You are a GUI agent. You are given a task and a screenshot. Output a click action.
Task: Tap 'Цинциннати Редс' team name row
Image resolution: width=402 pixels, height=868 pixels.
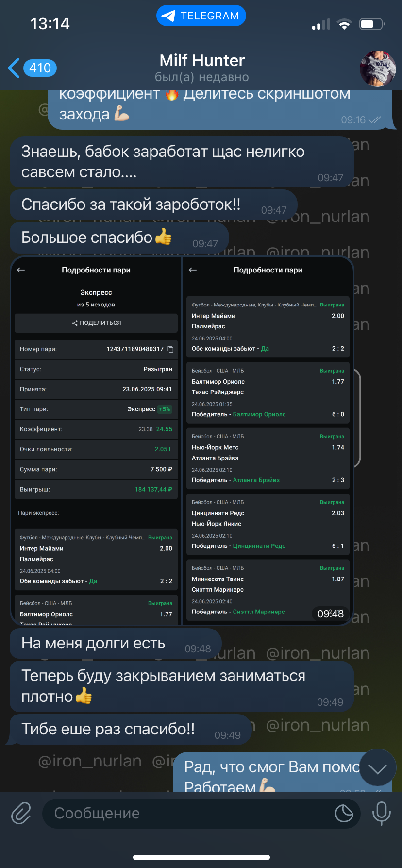click(218, 513)
